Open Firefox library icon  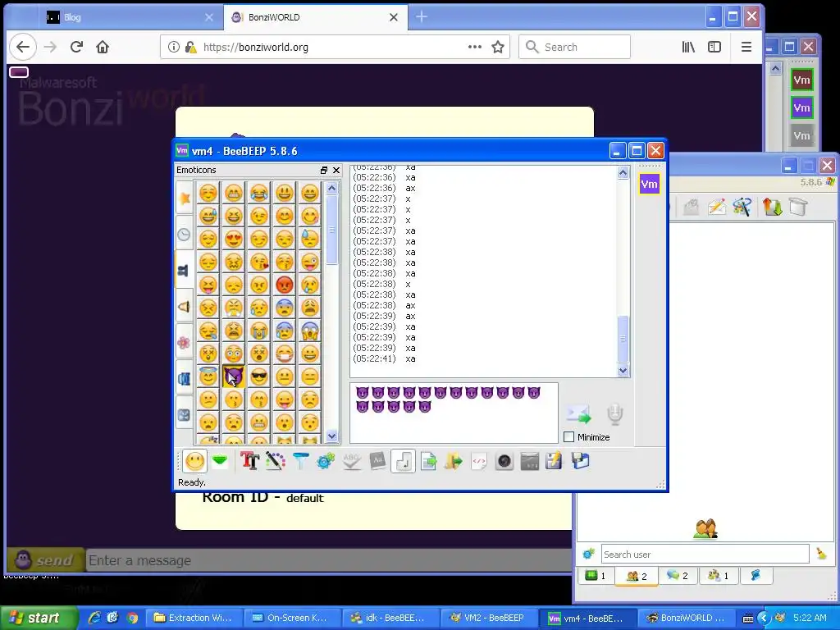pyautogui.click(x=688, y=47)
